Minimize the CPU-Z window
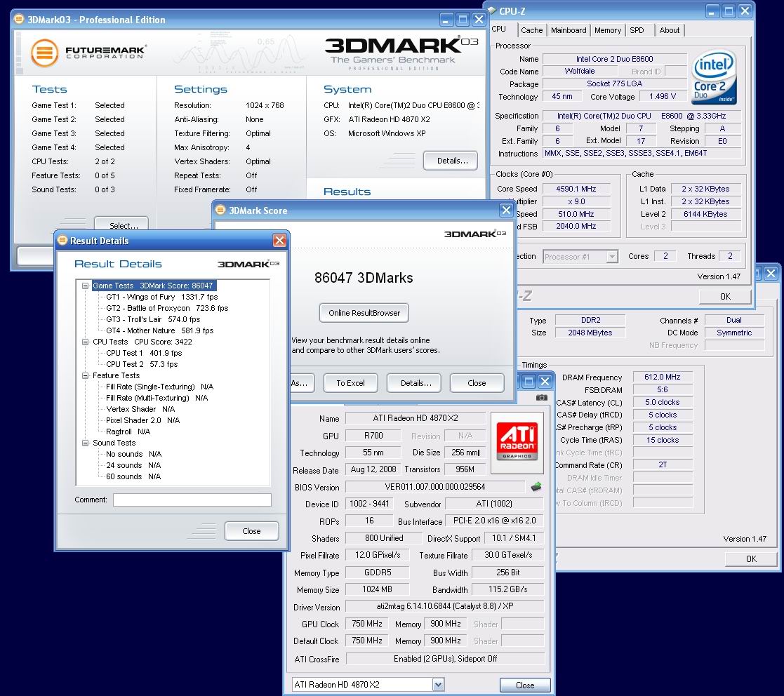Screen dimensions: 784x696 [713, 11]
